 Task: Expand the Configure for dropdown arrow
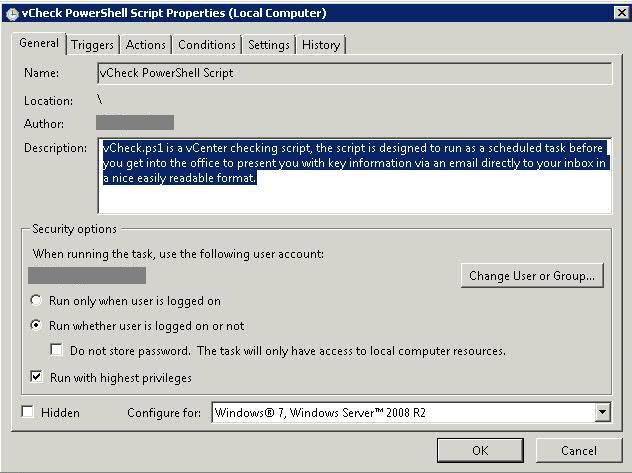pos(603,412)
